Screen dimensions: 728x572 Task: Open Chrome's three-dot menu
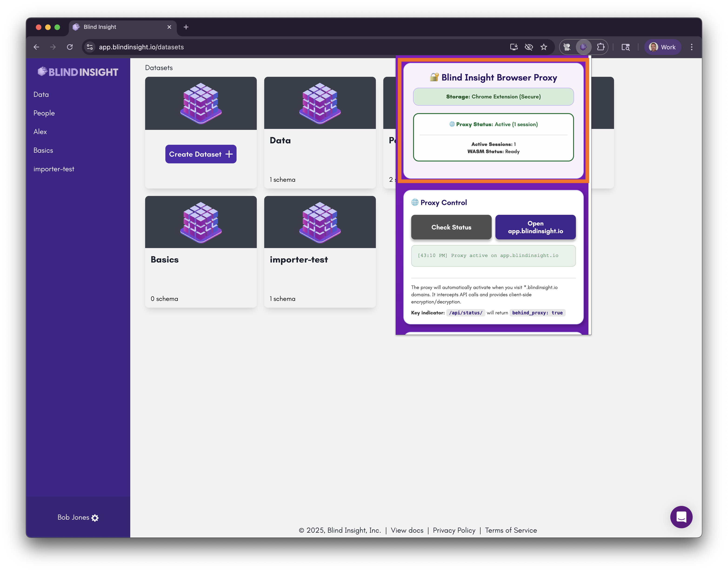tap(691, 47)
